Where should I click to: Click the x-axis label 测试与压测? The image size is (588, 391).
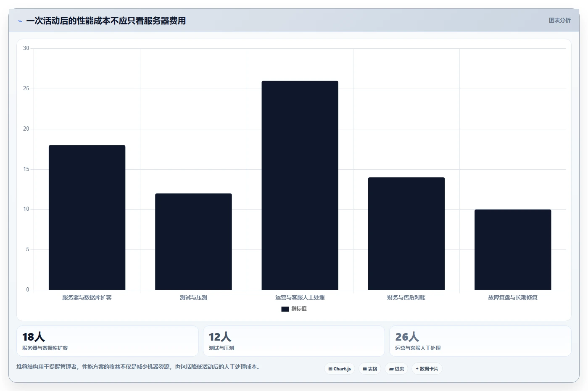193,297
